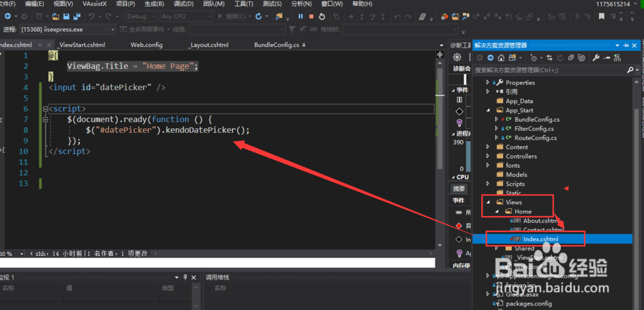Click the bookmark icon in the toolbar
644x310 pixels.
[x=601, y=17]
